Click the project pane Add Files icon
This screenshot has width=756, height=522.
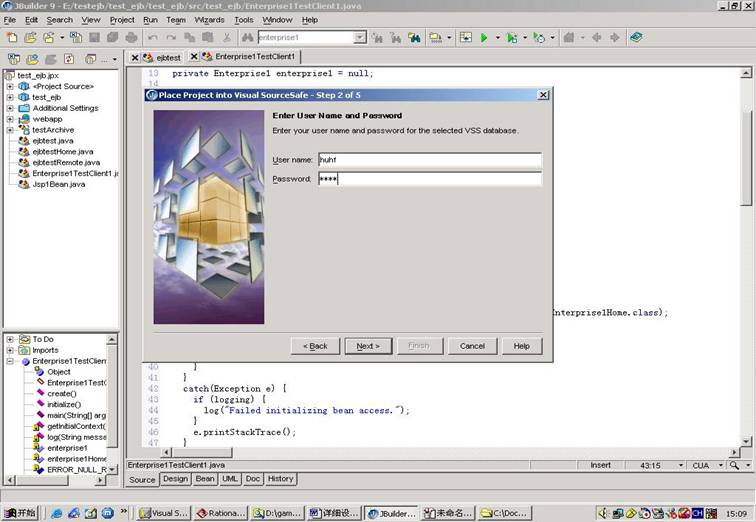pos(32,59)
